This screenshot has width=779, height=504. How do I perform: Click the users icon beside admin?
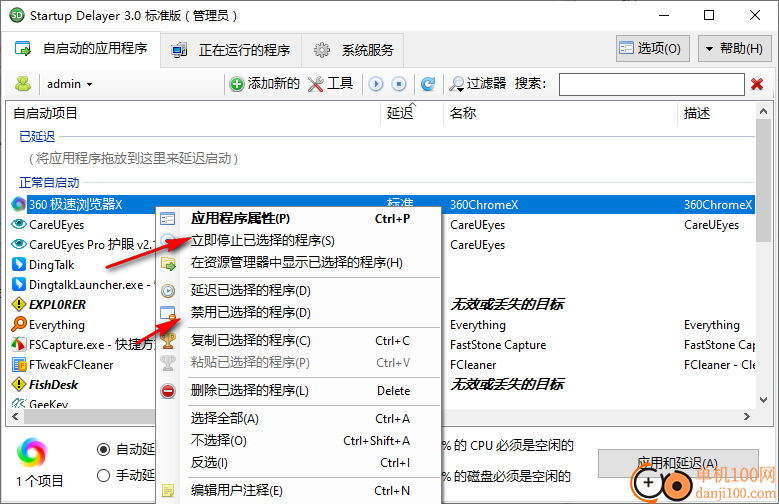(x=23, y=84)
